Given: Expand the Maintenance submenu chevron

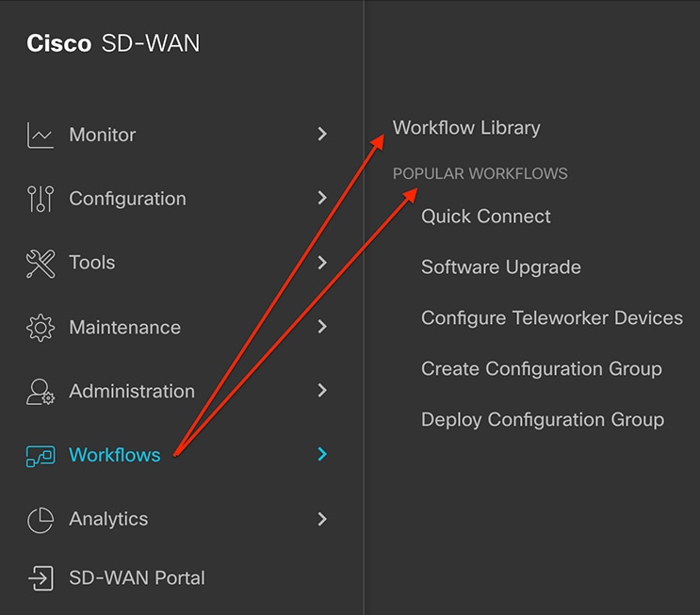Looking at the screenshot, I should pos(322,327).
